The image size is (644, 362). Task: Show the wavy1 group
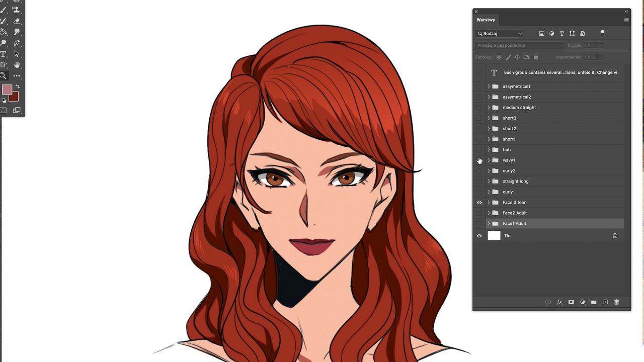[x=479, y=160]
